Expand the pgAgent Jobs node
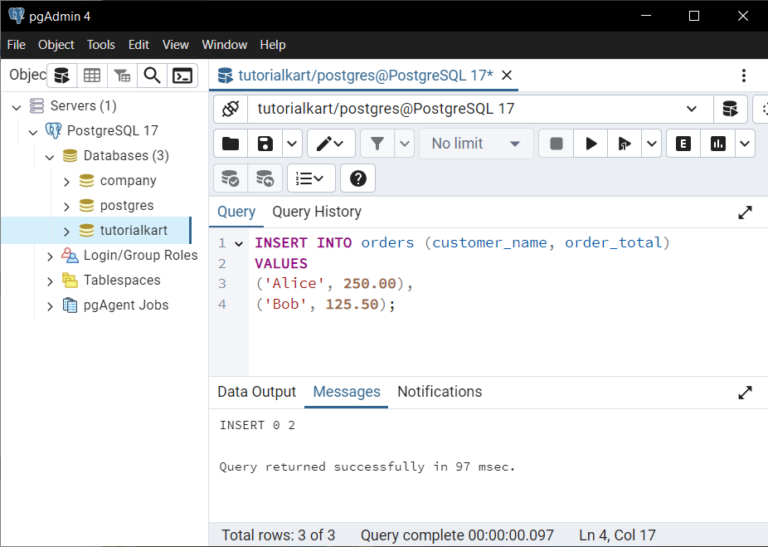 click(x=50, y=306)
